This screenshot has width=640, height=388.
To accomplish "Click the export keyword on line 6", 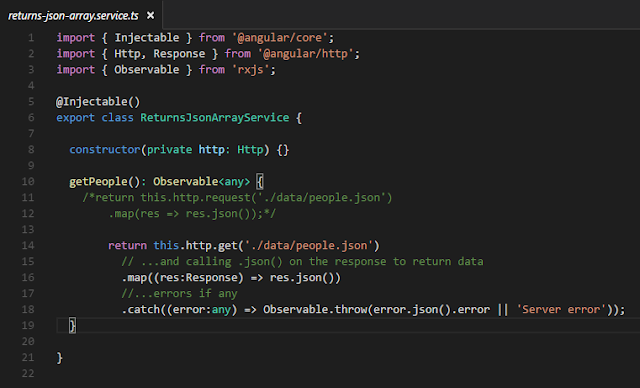I will (x=76, y=118).
